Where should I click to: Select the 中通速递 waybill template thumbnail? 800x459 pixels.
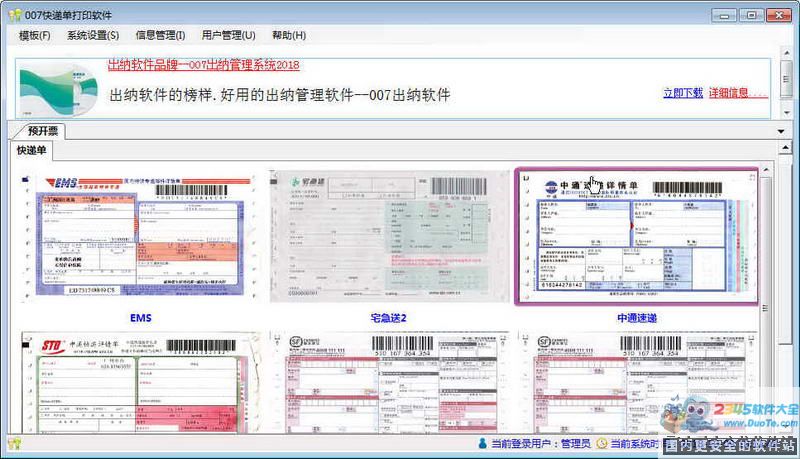636,236
